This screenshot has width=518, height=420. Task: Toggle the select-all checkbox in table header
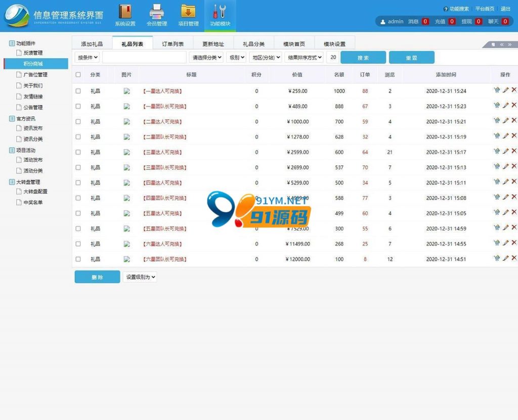pyautogui.click(x=78, y=75)
